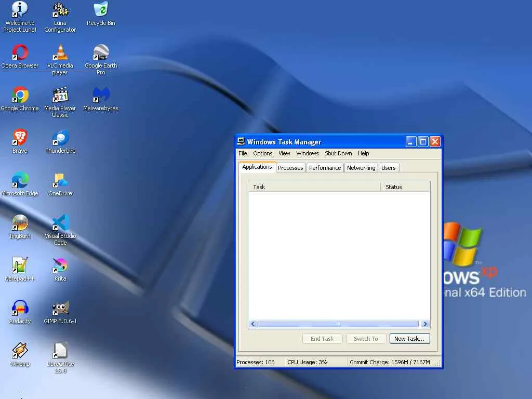Minimize the Windows Task Manager window
The width and height of the screenshot is (532, 399).
tap(411, 141)
